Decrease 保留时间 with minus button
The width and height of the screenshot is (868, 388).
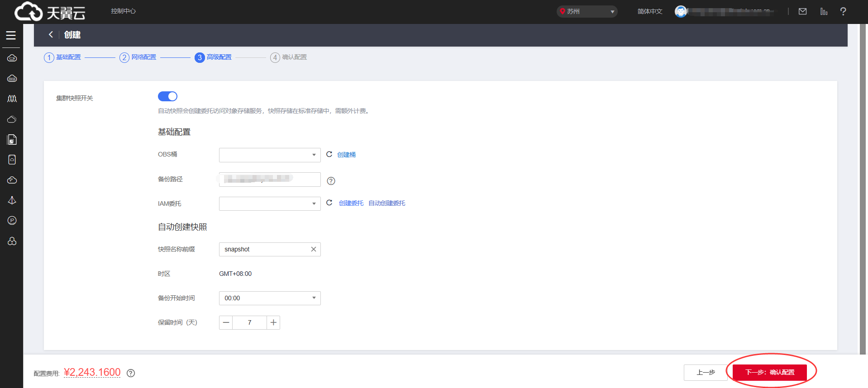click(x=226, y=322)
